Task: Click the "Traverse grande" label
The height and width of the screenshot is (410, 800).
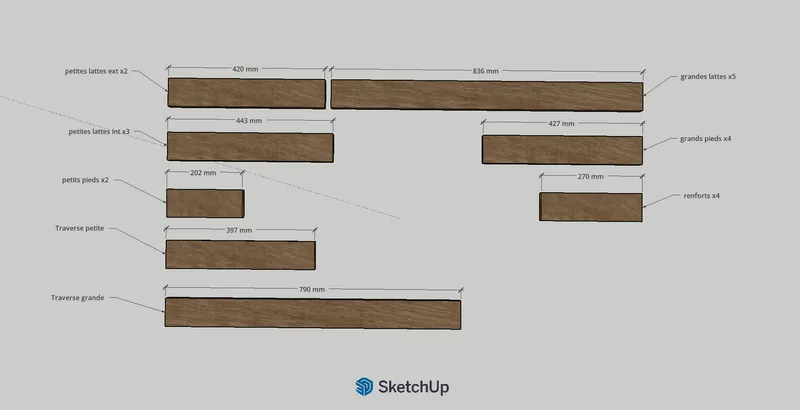Action: tap(78, 298)
